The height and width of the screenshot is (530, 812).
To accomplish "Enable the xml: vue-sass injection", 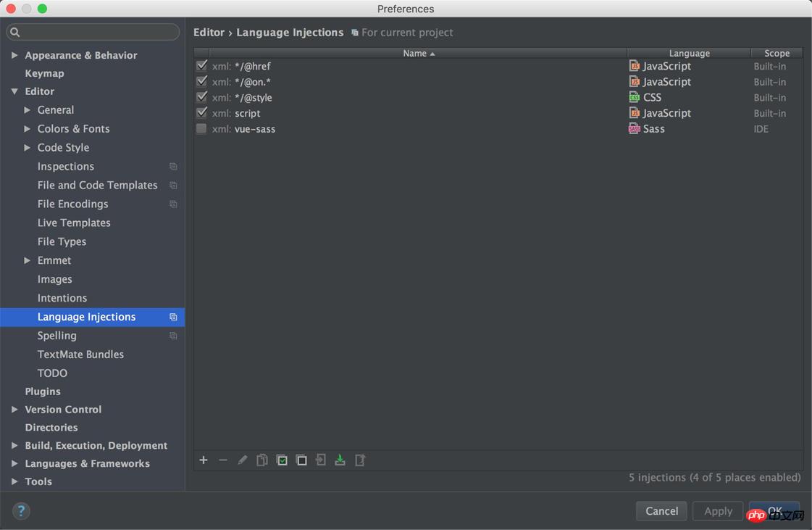I will click(201, 128).
